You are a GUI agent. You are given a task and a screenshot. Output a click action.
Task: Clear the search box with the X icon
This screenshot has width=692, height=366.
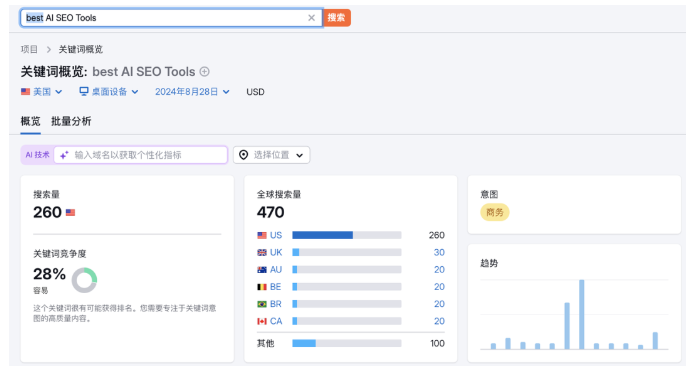pos(312,18)
